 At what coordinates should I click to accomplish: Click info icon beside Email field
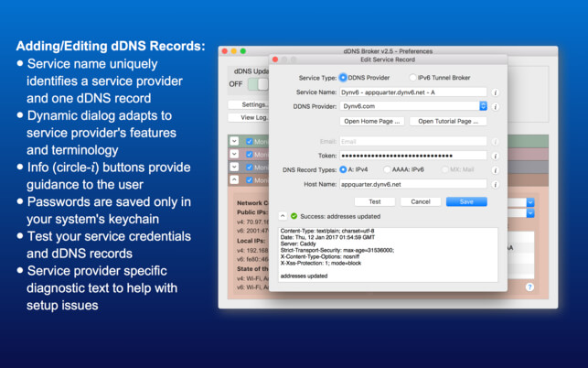[x=495, y=142]
